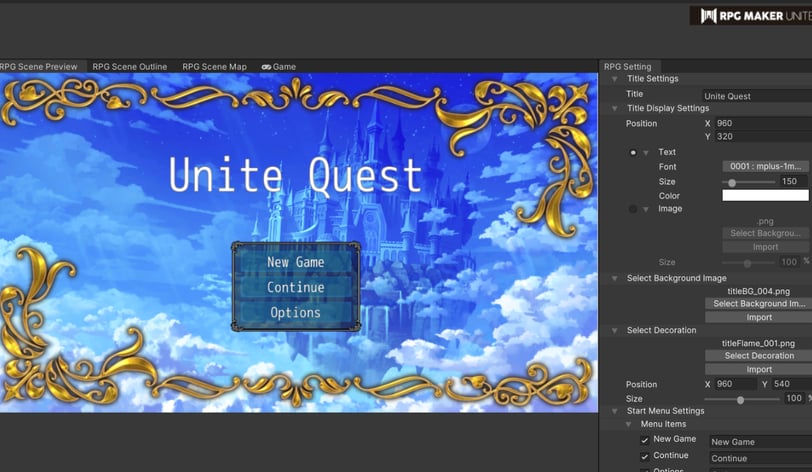Click the Title field containing Unite Quest
This screenshot has height=472, width=812.
pyautogui.click(x=757, y=96)
